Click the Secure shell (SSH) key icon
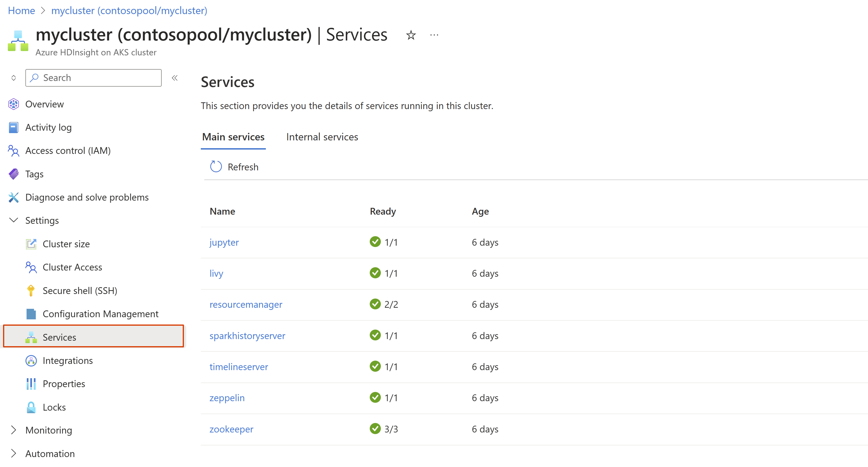Viewport: 868px width, 467px height. (x=31, y=290)
